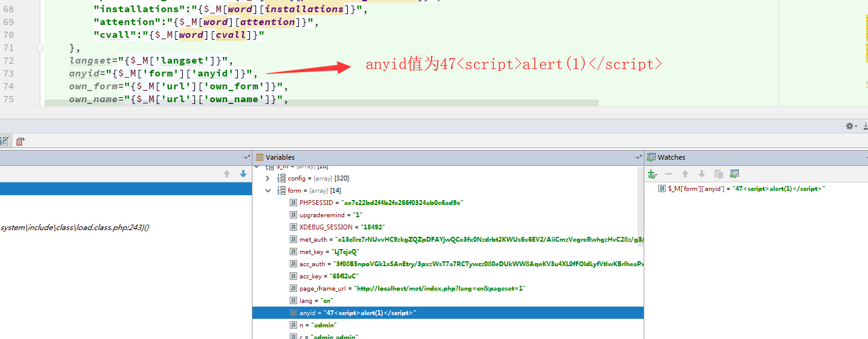Image resolution: width=868 pixels, height=339 pixels.
Task: Go to previous frame with the up arrow
Action: [227, 174]
